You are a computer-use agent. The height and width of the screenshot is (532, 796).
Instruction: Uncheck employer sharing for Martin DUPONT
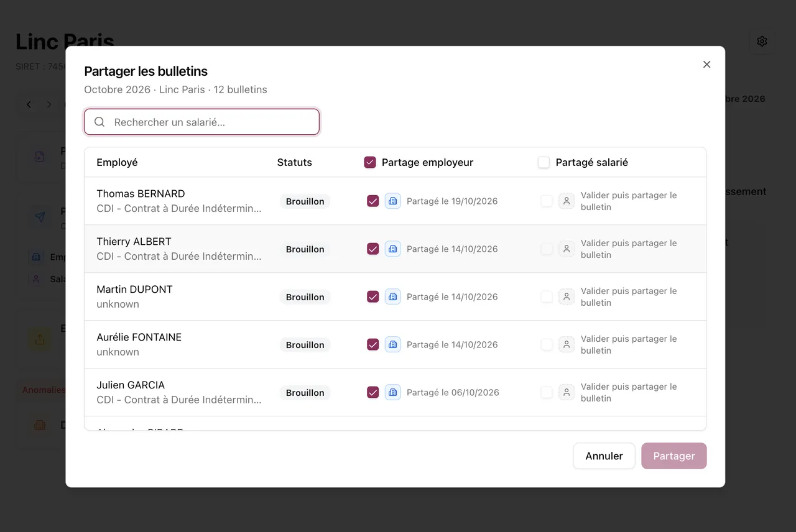click(373, 296)
